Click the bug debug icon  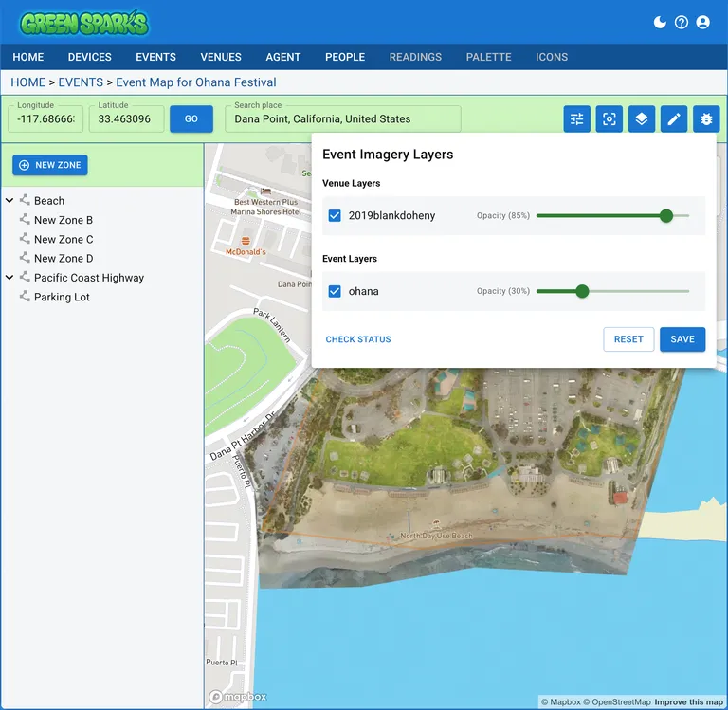(706, 119)
